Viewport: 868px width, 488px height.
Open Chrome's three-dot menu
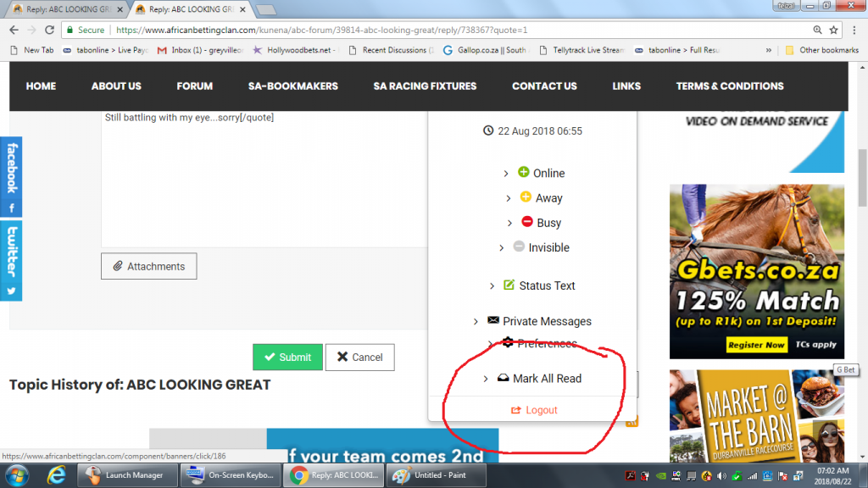pos(854,30)
